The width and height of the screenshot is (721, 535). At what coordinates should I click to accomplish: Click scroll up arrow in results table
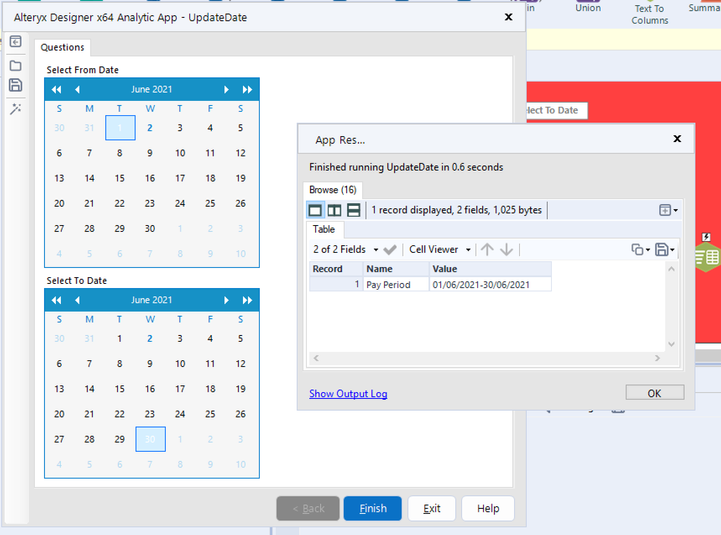click(671, 269)
